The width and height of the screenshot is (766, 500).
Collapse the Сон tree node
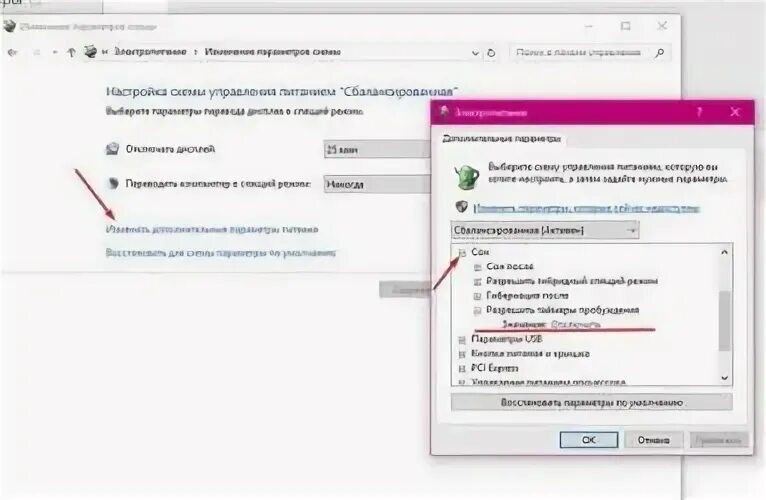[x=462, y=253]
